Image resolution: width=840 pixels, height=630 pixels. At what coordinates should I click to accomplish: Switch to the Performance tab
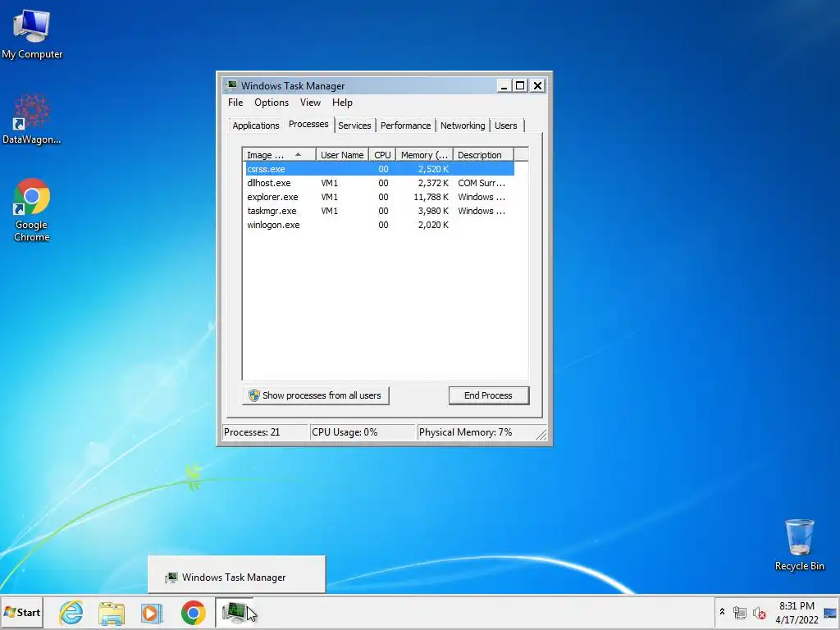(x=405, y=126)
